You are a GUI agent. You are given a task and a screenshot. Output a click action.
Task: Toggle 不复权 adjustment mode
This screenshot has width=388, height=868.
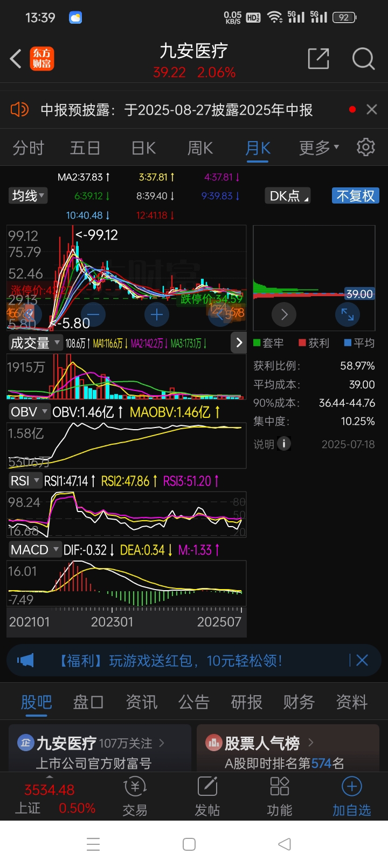tap(355, 195)
